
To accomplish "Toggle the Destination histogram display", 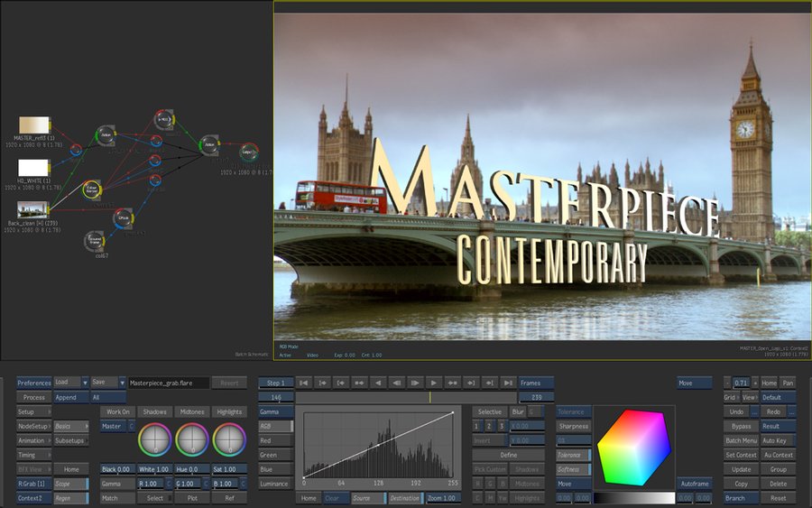I will (405, 498).
